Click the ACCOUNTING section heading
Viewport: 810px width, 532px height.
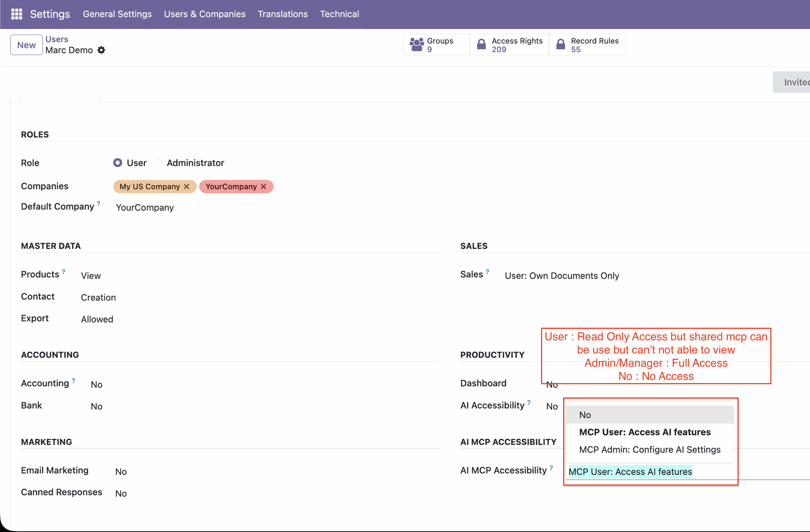(x=50, y=355)
